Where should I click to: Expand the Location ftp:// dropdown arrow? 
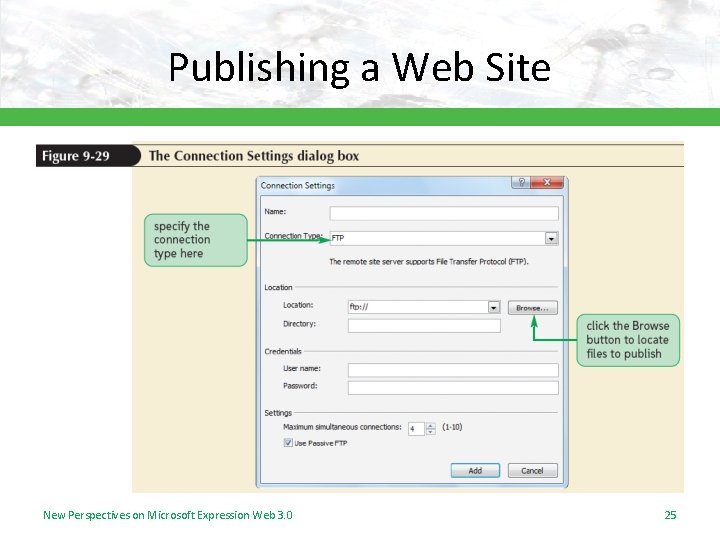[494, 307]
